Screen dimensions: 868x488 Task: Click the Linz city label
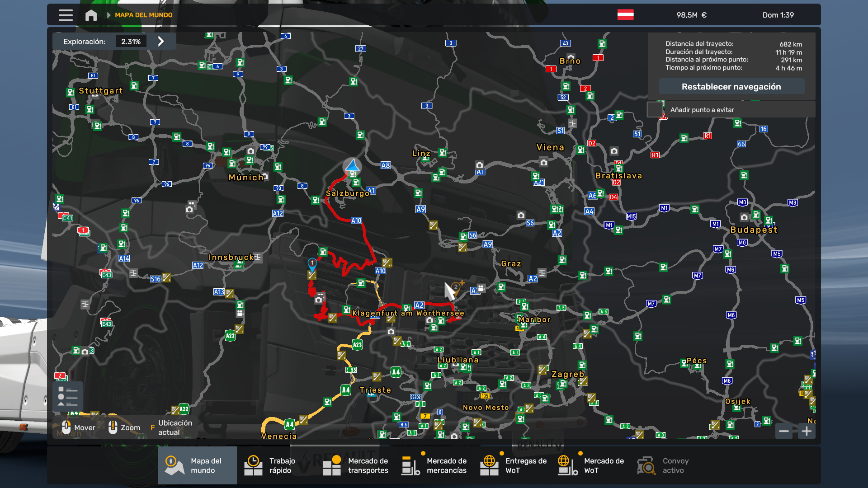pyautogui.click(x=421, y=153)
